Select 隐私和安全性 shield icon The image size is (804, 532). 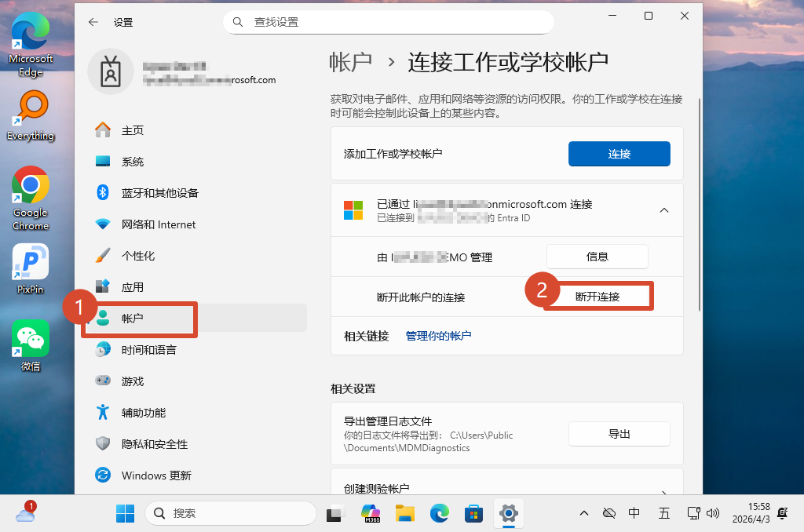tap(103, 444)
